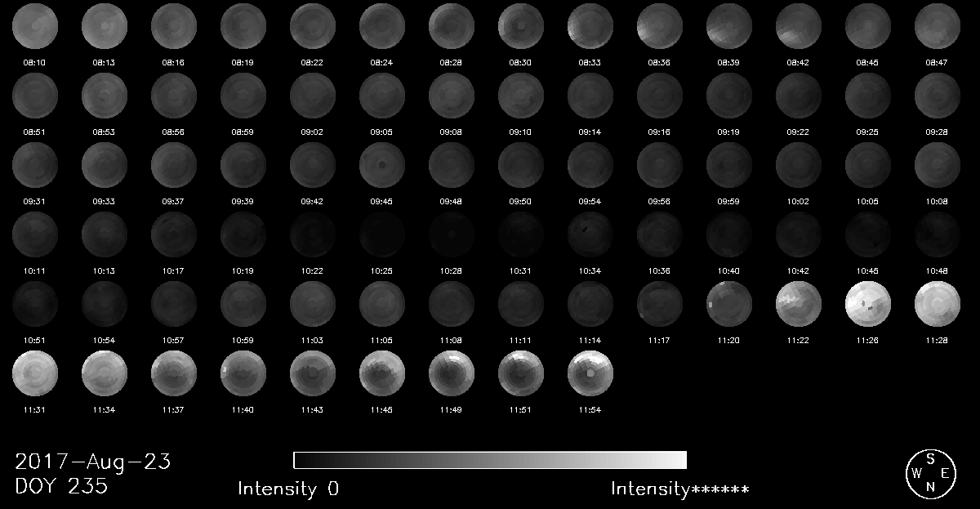Select the 11:31 bright disk thumbnail
This screenshot has height=509, width=980.
pyautogui.click(x=35, y=373)
